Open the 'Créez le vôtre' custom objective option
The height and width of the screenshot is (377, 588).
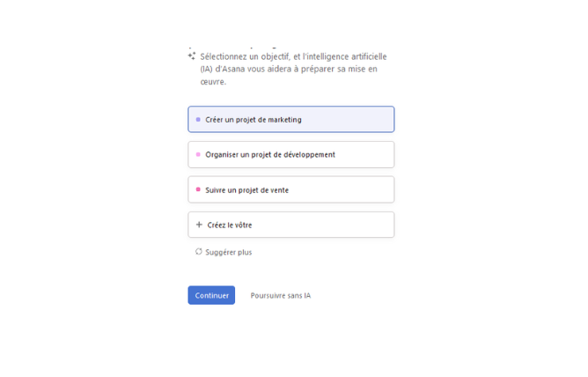(230, 225)
